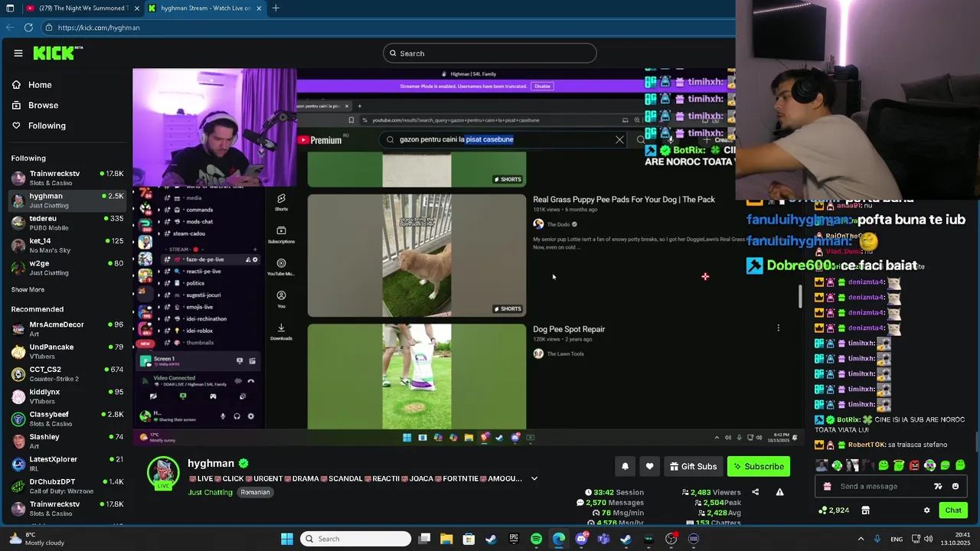Image resolution: width=980 pixels, height=551 pixels.
Task: Click the browser reload button
Action: 28,28
